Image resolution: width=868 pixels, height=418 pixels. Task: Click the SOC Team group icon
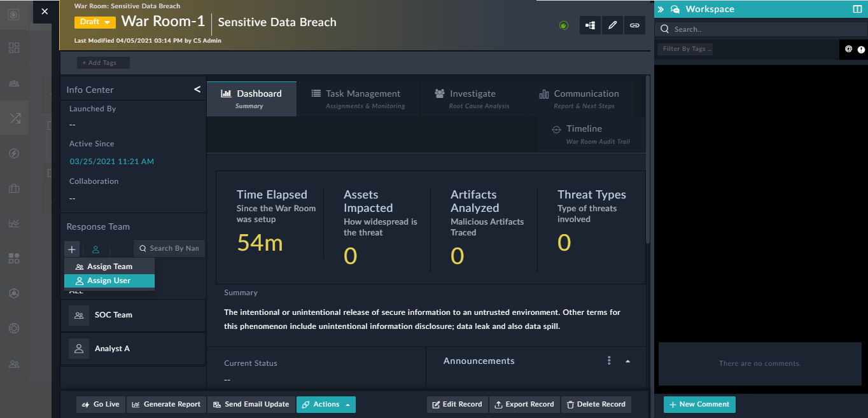click(x=78, y=315)
